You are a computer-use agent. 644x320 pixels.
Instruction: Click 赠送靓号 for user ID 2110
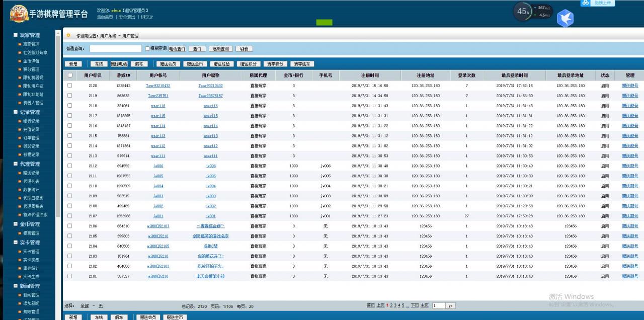pyautogui.click(x=630, y=186)
